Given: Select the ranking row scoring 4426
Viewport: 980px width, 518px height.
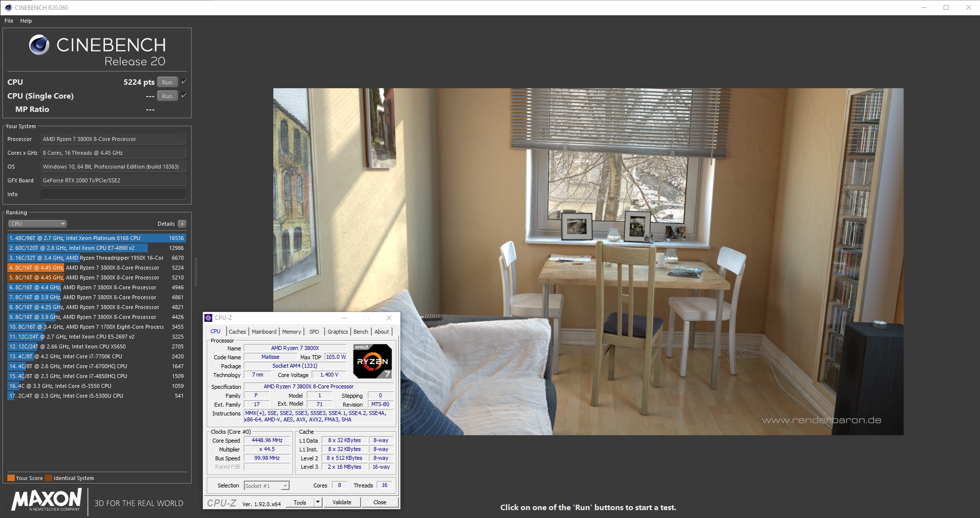Looking at the screenshot, I should pos(97,317).
